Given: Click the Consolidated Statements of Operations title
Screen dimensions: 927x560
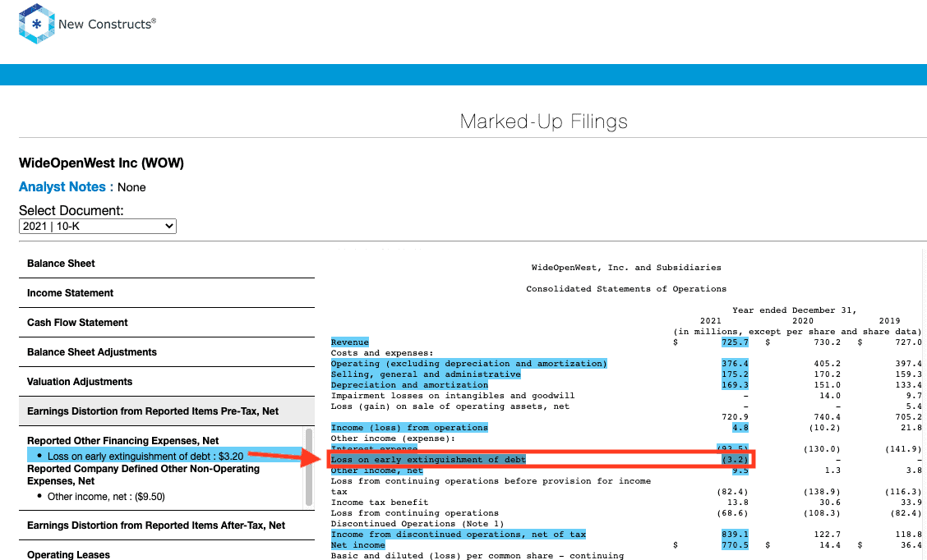Looking at the screenshot, I should coord(626,289).
